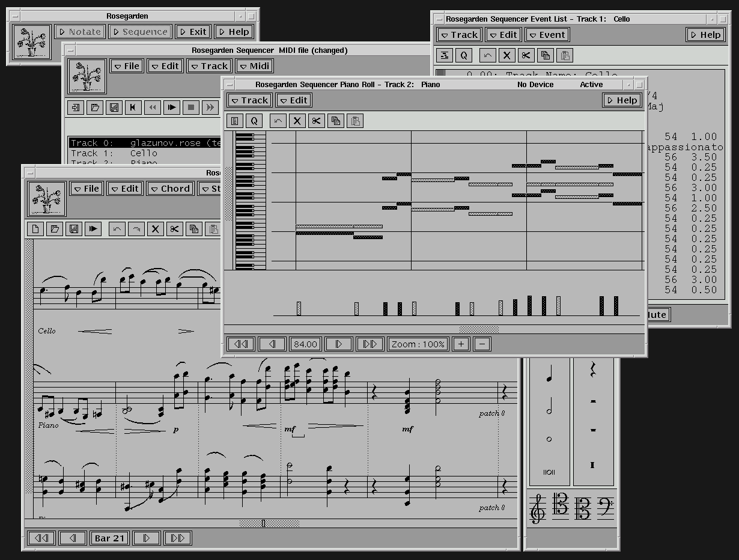This screenshot has height=560, width=739.
Task: Click the delete X icon in Piano Roll toolbar
Action: (x=297, y=121)
